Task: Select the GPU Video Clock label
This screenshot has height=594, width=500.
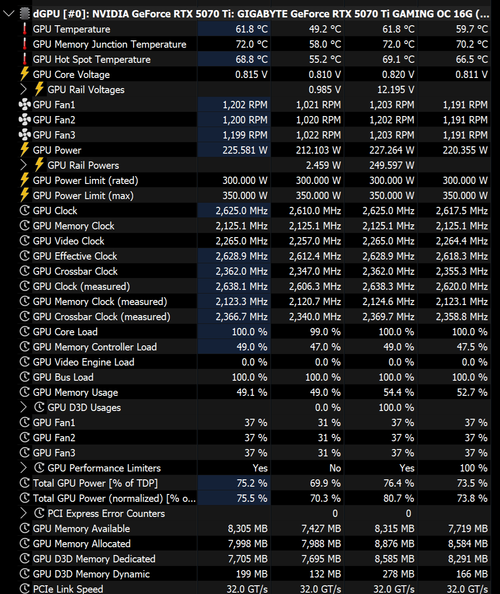Action: click(x=68, y=241)
